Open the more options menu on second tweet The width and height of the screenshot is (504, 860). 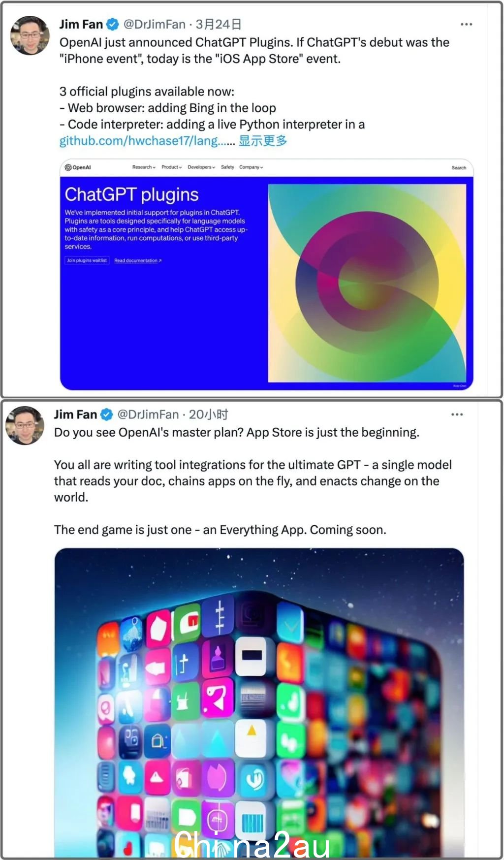coord(457,414)
